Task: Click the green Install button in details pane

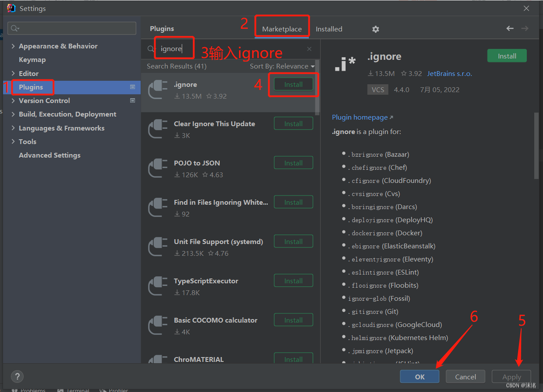Action: [507, 56]
